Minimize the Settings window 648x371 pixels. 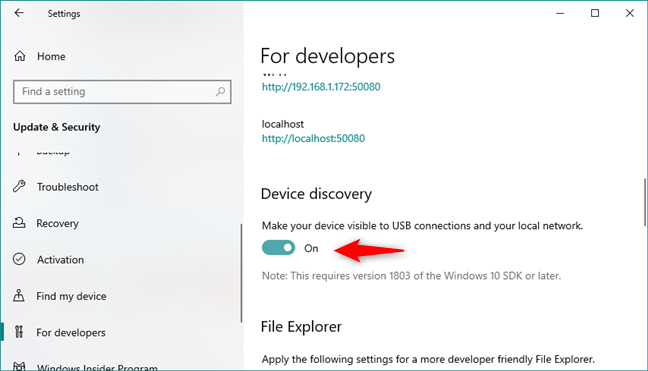click(x=560, y=13)
